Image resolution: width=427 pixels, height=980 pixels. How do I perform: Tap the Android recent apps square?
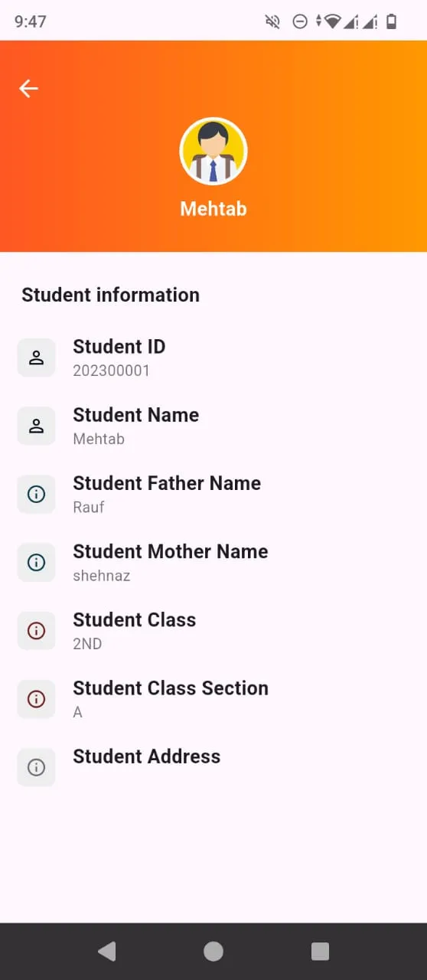(x=320, y=951)
